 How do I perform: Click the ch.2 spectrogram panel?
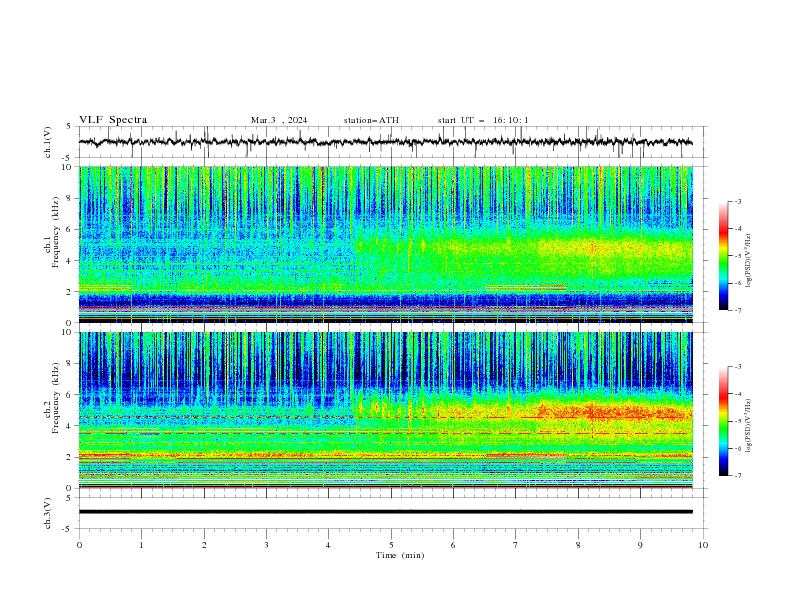pos(386,410)
